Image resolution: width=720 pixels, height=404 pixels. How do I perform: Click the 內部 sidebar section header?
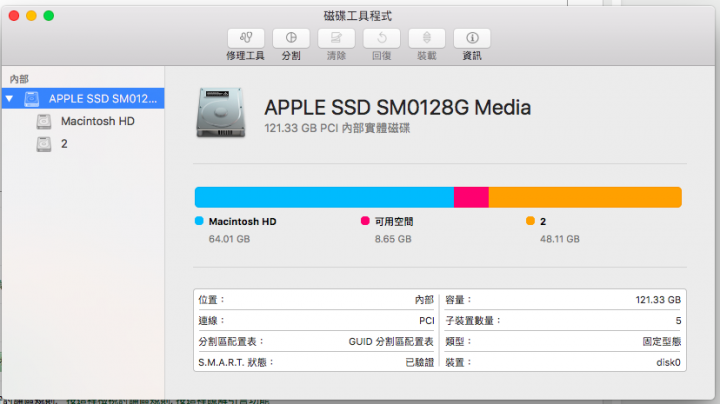coord(19,79)
